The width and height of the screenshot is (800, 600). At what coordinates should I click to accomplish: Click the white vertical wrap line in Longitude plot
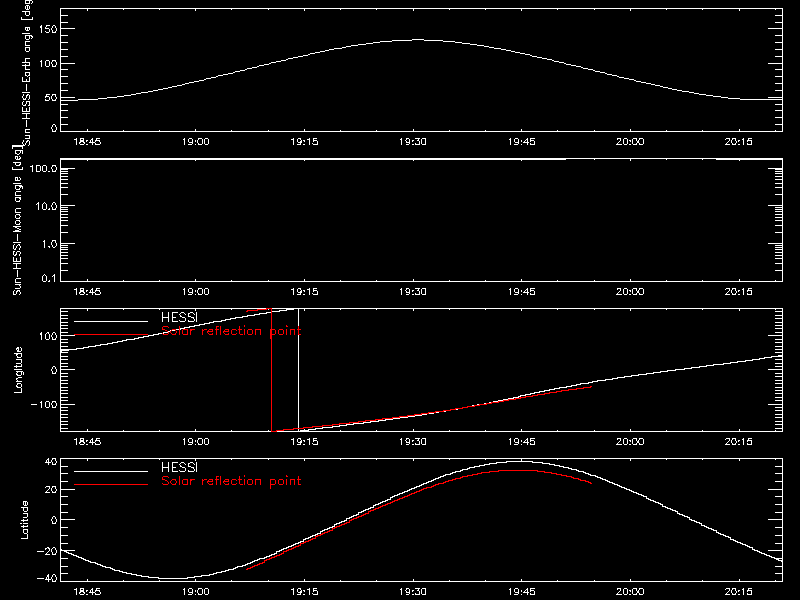click(298, 370)
